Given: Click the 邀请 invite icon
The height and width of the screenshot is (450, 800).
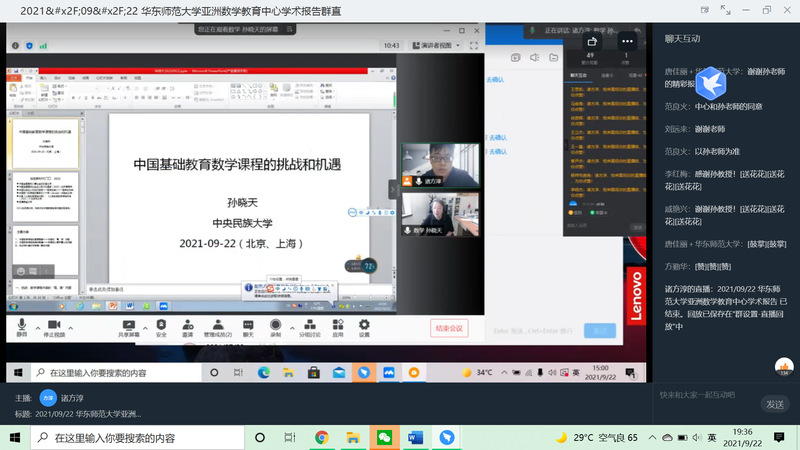Looking at the screenshot, I should click(x=188, y=328).
